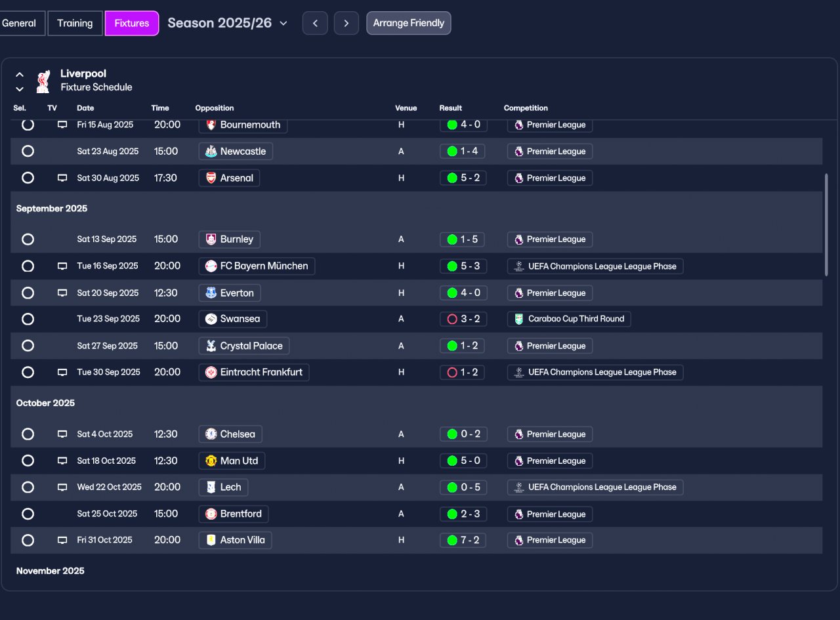Select the Fixtures tab
Viewport: 840px width, 620px height.
pos(132,23)
